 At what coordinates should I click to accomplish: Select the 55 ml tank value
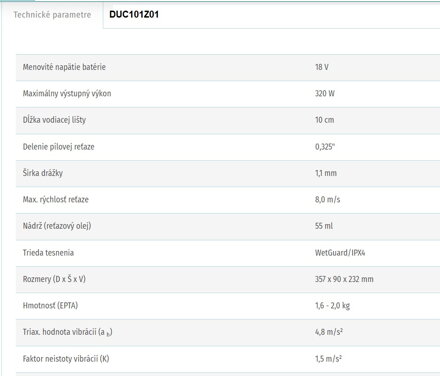(324, 226)
